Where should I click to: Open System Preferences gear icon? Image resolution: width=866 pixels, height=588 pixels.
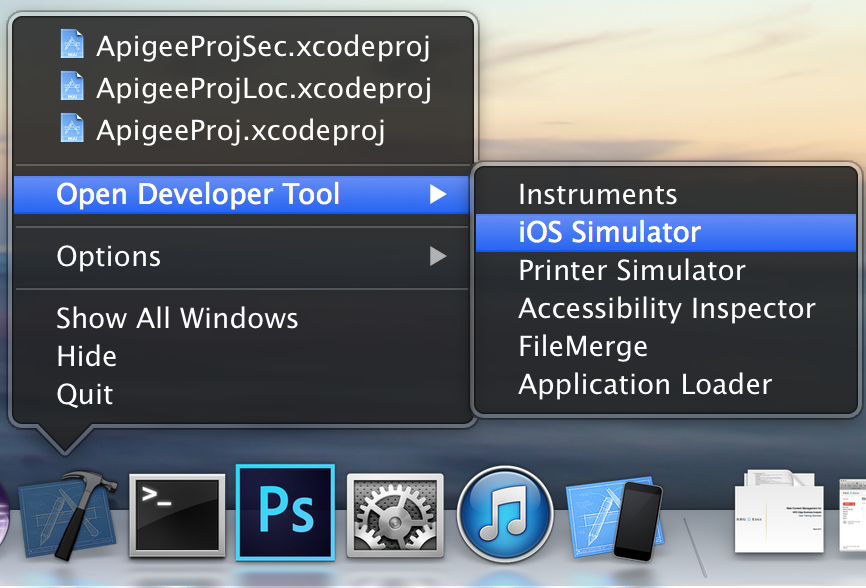(395, 515)
